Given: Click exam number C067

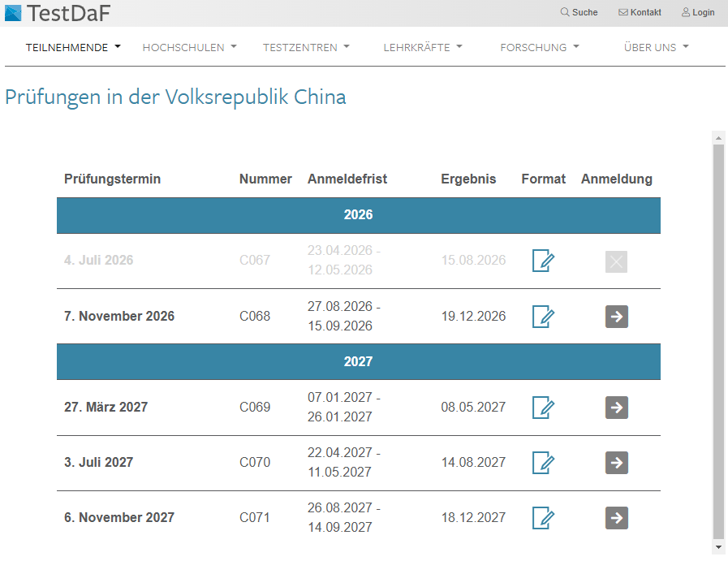Looking at the screenshot, I should pyautogui.click(x=254, y=260).
